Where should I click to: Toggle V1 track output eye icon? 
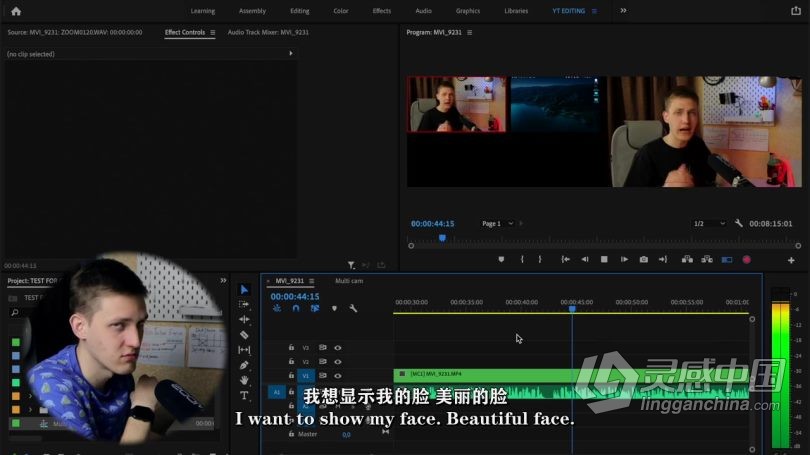point(338,375)
